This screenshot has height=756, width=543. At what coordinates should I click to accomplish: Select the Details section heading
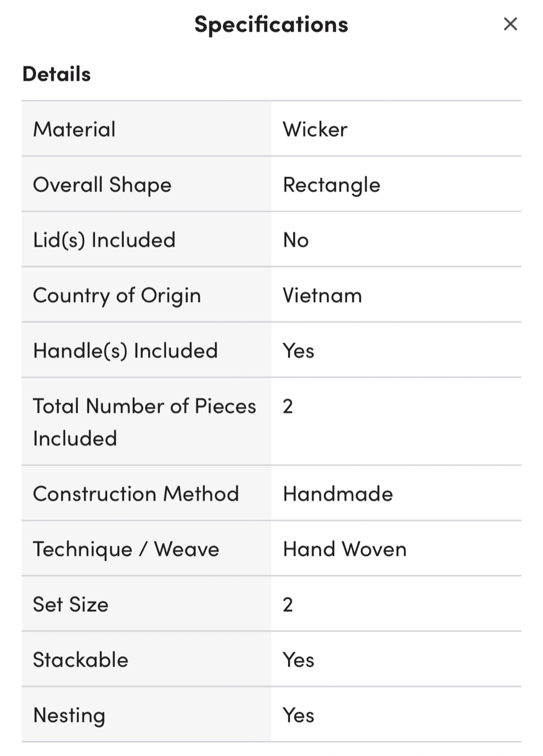coord(57,74)
